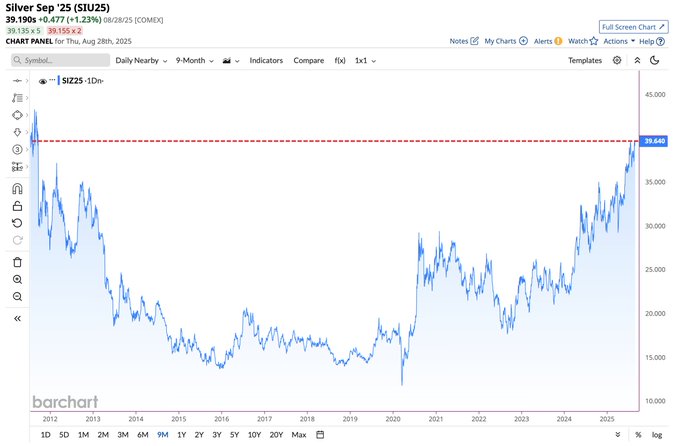Toggle log scale
The height and width of the screenshot is (446, 679).
(x=657, y=435)
